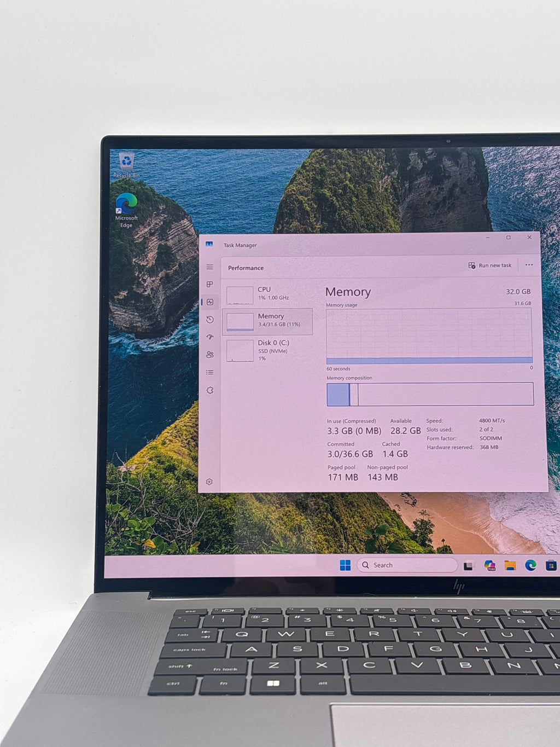Open the Task Manager hamburger navigation menu
The width and height of the screenshot is (560, 747).
(209, 267)
